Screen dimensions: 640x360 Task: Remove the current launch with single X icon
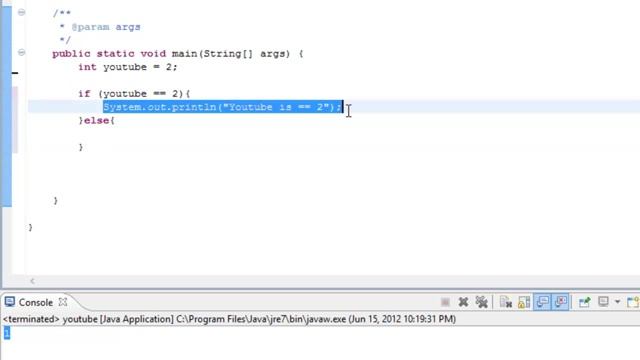[x=463, y=302]
